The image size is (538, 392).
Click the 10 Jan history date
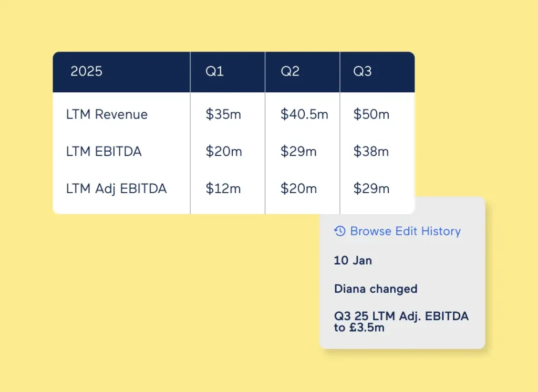click(353, 260)
